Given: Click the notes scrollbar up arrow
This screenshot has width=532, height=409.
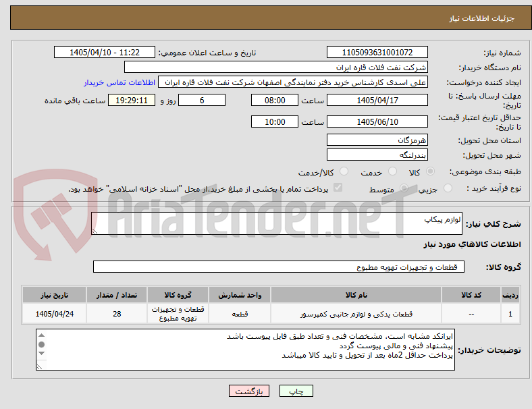Looking at the screenshot, I should [41, 335].
